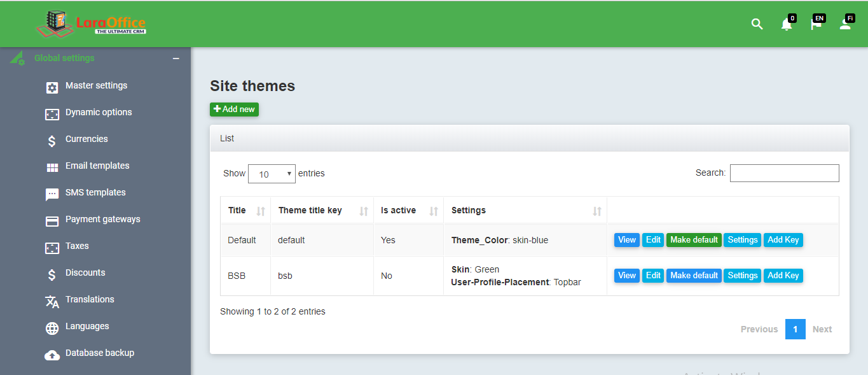Click the language flag icon
Image resolution: width=868 pixels, height=375 pixels.
coord(816,24)
